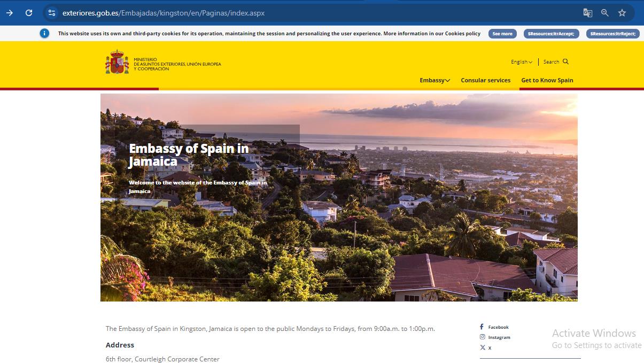Click See more on the cookies notice
644x363 pixels.
(502, 33)
